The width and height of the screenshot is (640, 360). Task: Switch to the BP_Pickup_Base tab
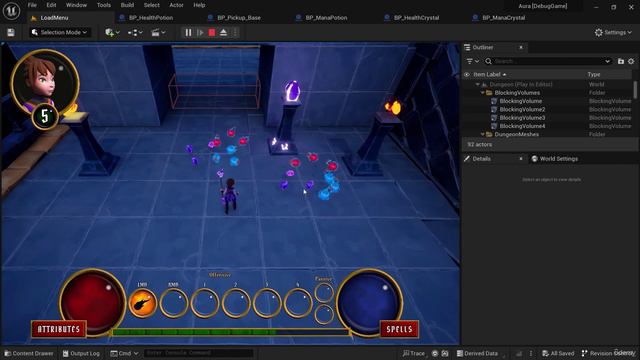coord(239,18)
